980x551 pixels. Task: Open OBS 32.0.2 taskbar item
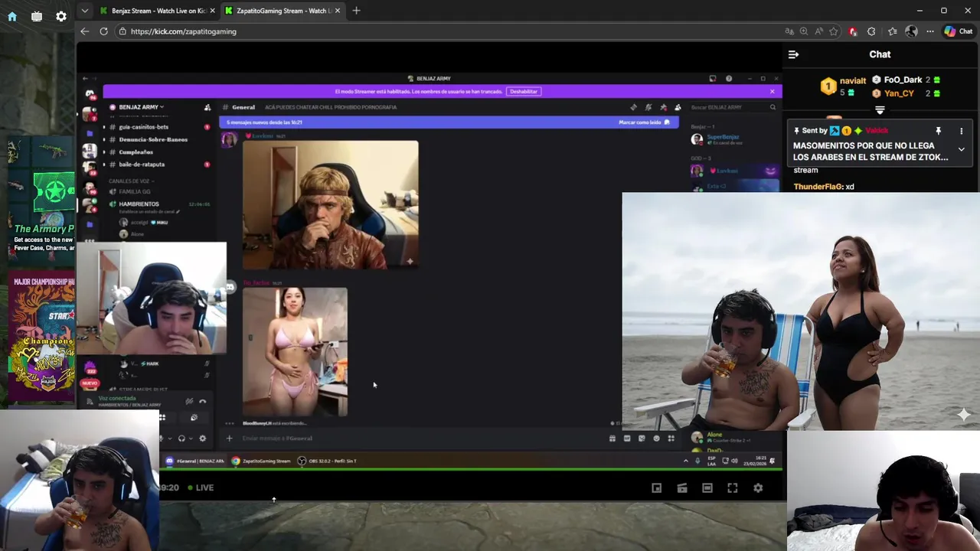pyautogui.click(x=328, y=461)
